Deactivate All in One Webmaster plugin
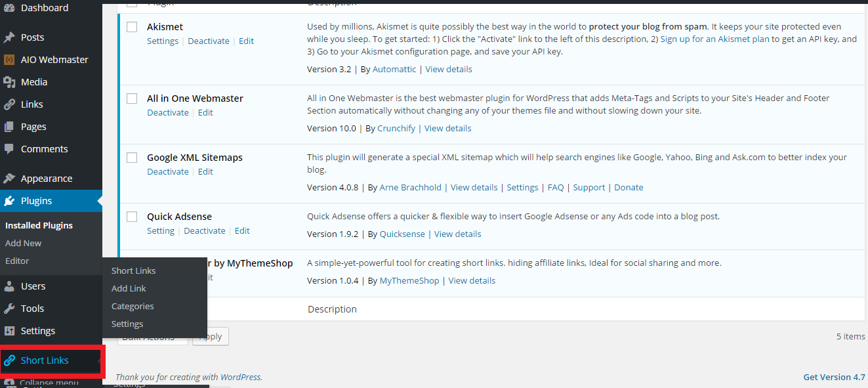Screen dimensions: 868x388 pos(168,112)
